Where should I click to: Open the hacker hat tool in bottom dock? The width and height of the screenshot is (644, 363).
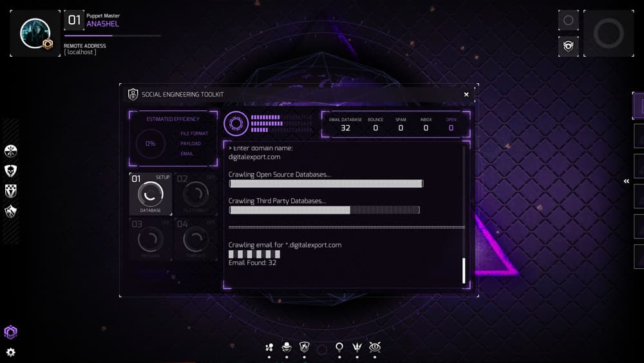tap(287, 348)
